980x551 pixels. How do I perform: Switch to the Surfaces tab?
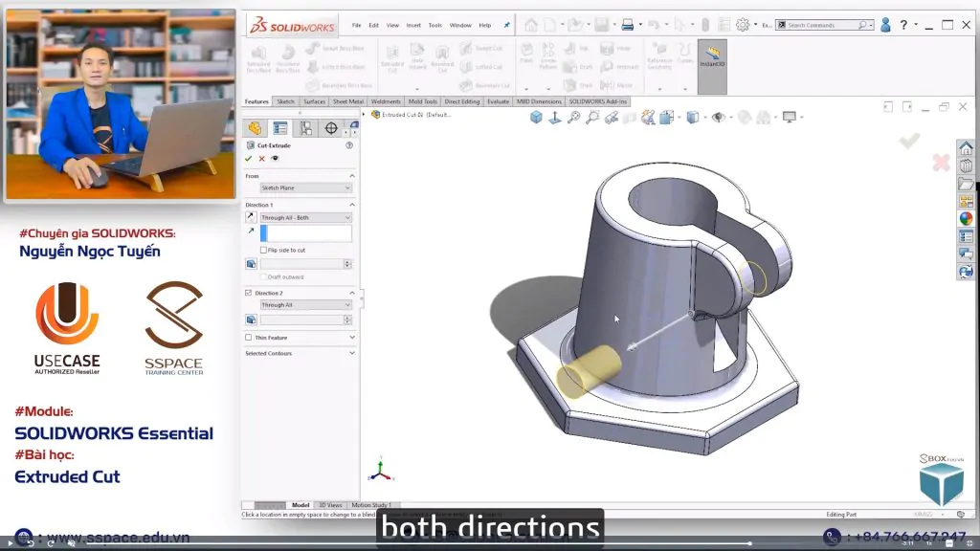click(314, 101)
